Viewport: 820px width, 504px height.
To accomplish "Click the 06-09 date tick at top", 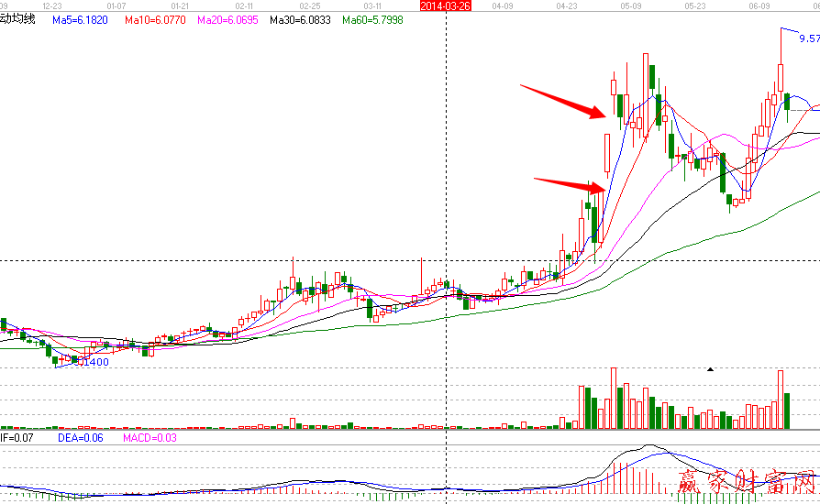I will click(759, 5).
